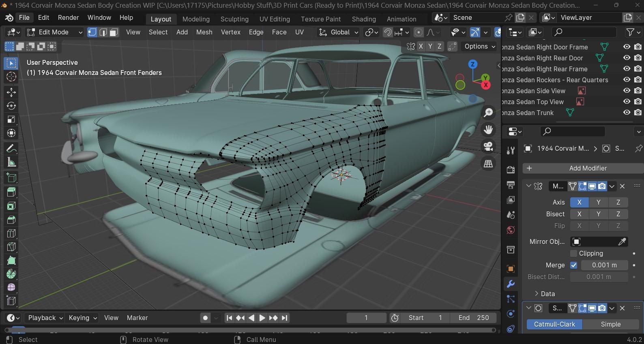
Task: Switch to the Sculpting workspace tab
Action: (x=234, y=19)
